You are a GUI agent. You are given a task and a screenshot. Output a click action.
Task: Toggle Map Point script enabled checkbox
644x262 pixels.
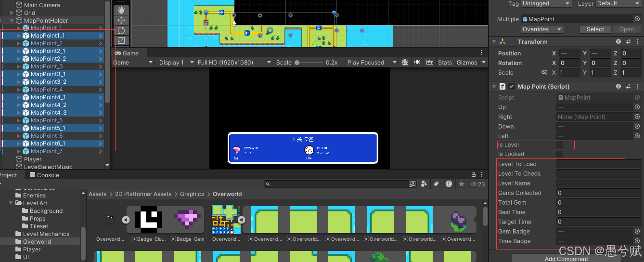click(x=512, y=86)
